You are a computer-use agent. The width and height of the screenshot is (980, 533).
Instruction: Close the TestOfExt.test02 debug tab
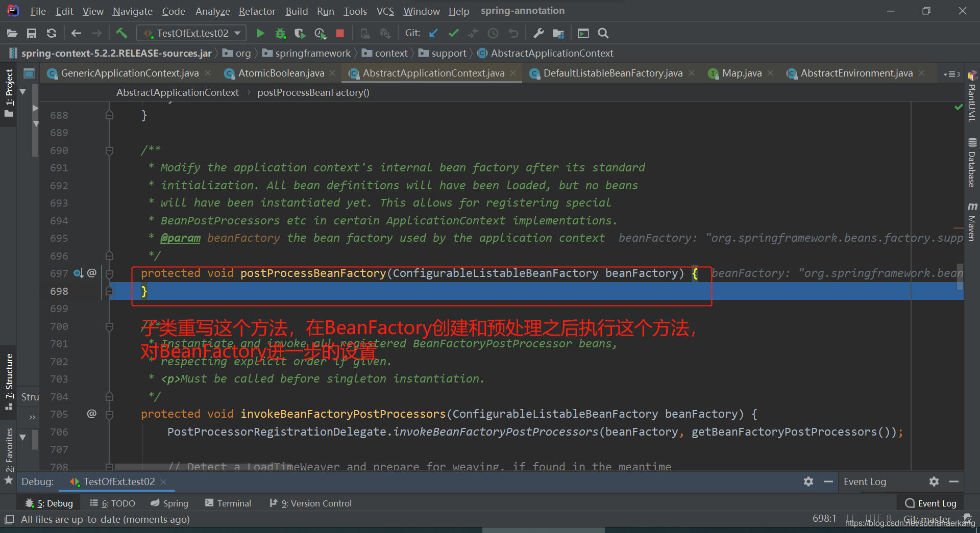(x=163, y=482)
